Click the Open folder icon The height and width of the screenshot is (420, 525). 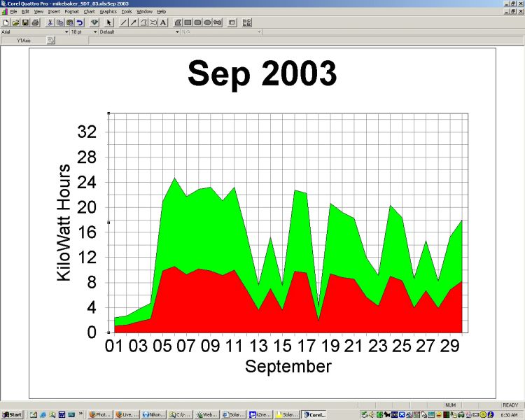[15, 22]
